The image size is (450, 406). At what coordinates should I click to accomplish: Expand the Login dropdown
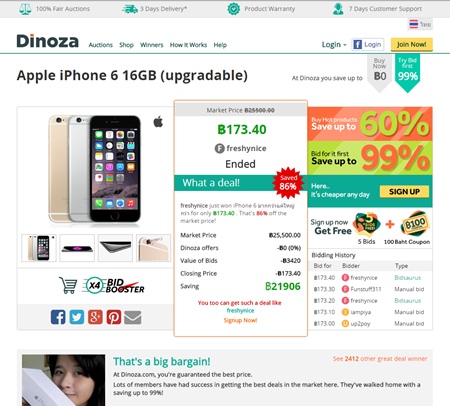point(334,45)
